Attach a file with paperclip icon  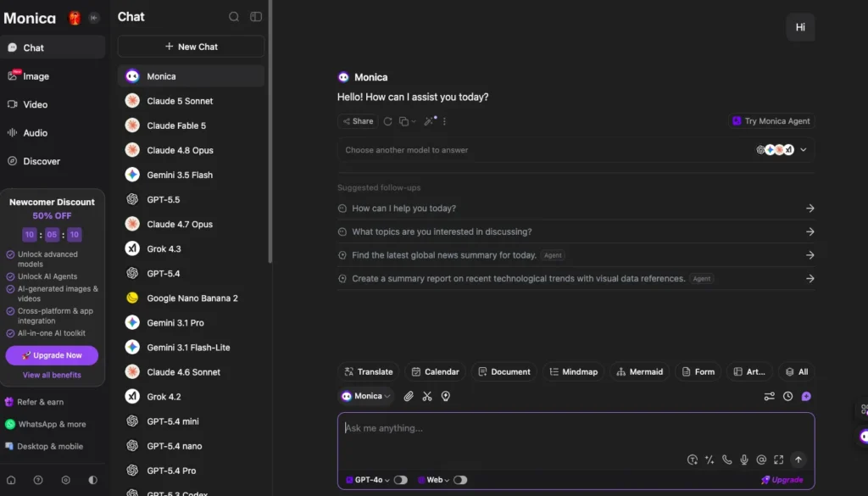coord(409,396)
